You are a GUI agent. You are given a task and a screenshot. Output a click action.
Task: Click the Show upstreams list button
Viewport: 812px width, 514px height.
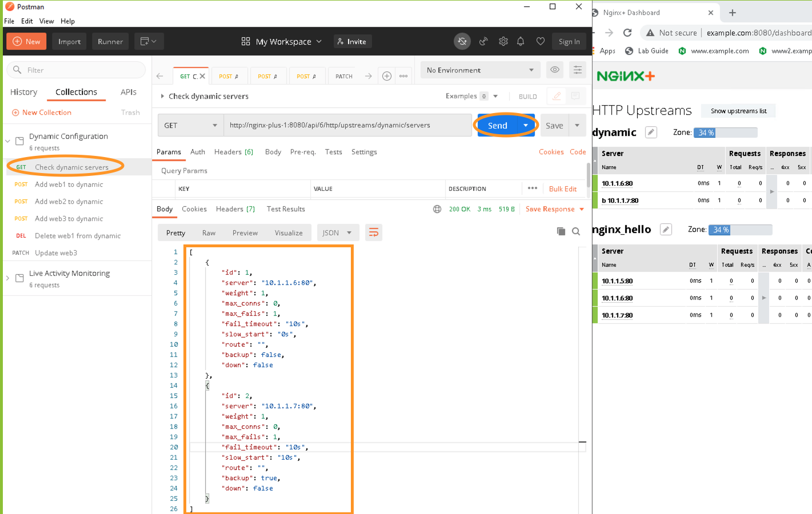738,111
